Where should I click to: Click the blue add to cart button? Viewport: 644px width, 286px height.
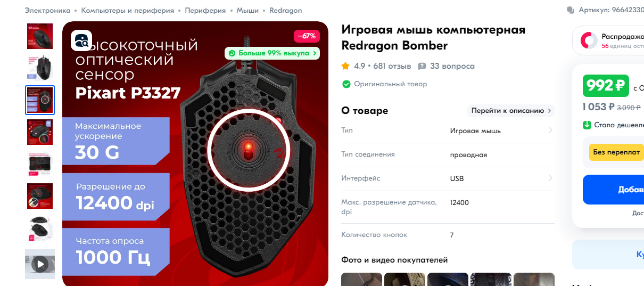click(614, 190)
